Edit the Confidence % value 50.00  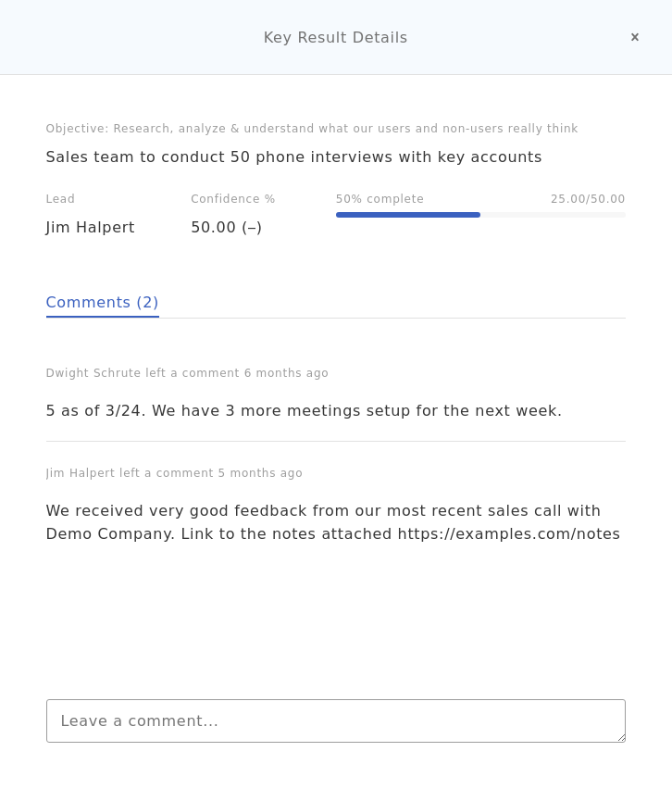(226, 227)
